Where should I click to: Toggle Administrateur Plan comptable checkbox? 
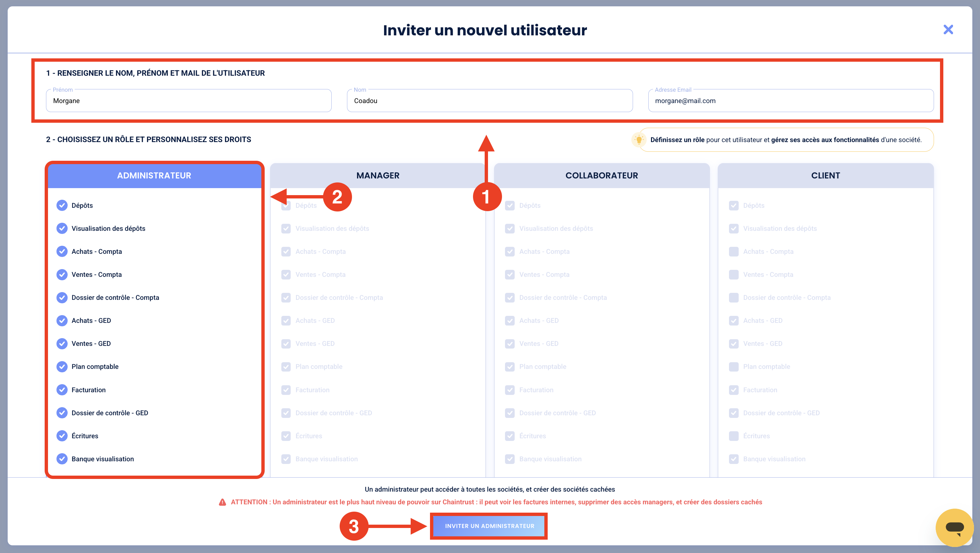62,367
